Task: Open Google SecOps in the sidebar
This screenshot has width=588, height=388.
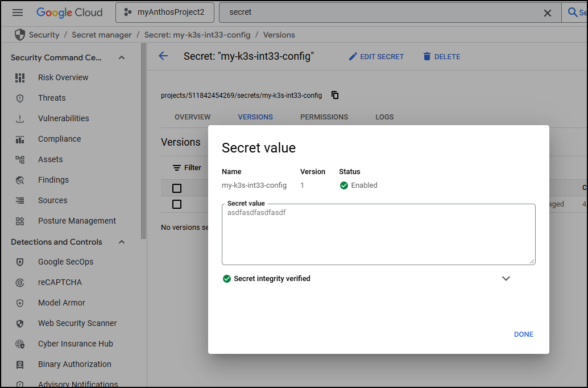Action: [x=65, y=262]
